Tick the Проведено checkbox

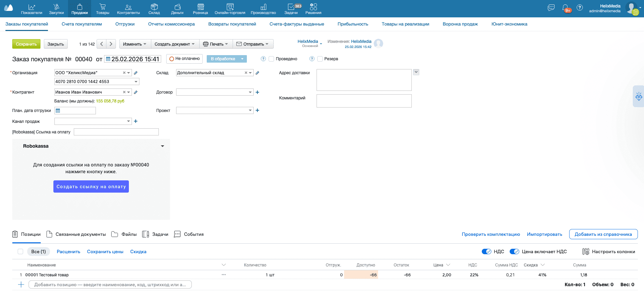(271, 59)
